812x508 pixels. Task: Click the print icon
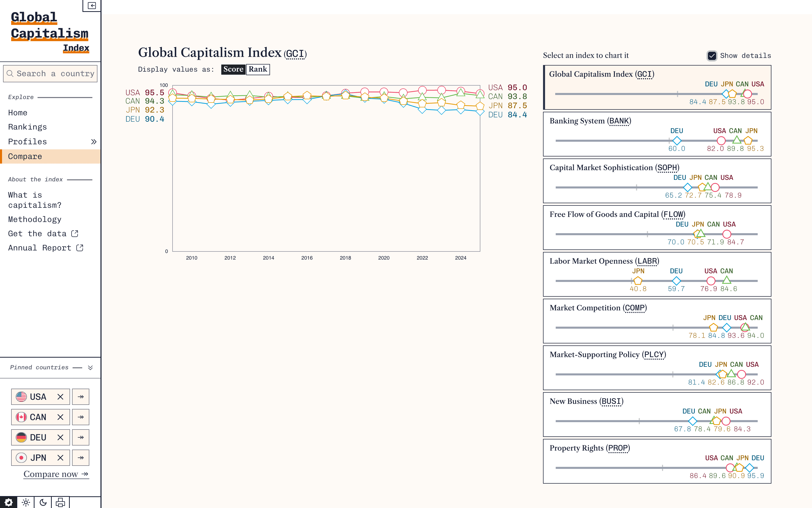tap(60, 502)
